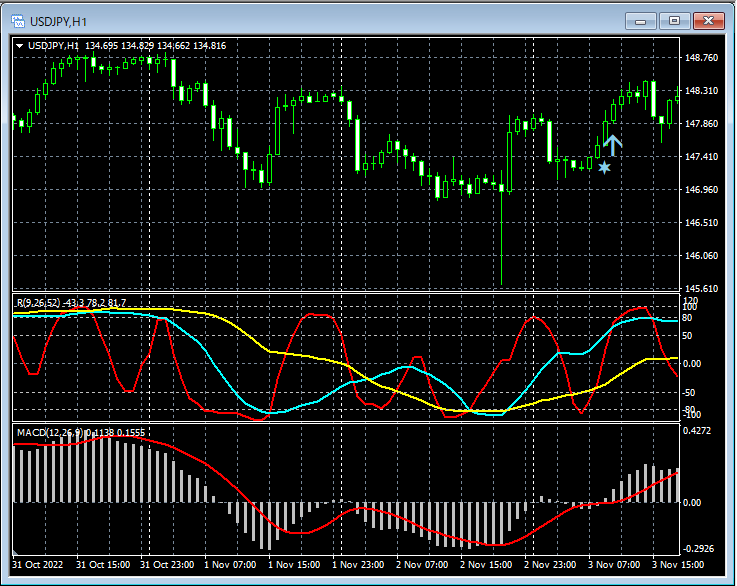Close the USDJPY,H1 chart window
The image size is (737, 586).
pyautogui.click(x=708, y=20)
